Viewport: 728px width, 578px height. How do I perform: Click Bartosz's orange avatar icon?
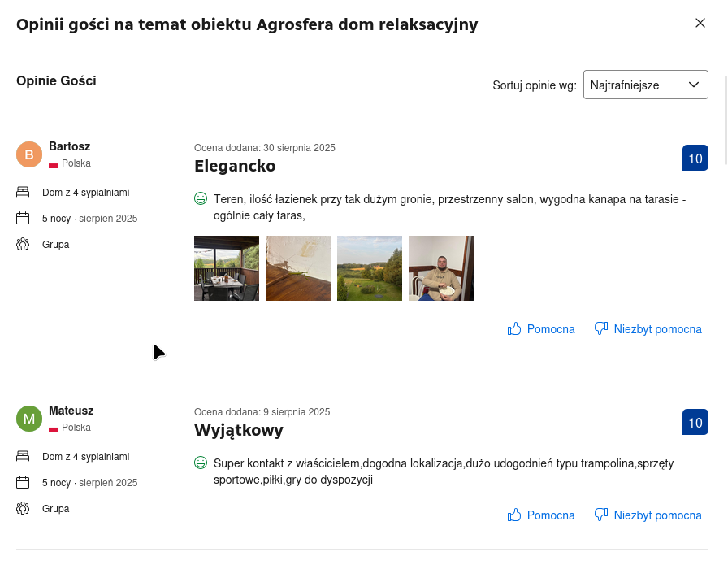point(29,154)
